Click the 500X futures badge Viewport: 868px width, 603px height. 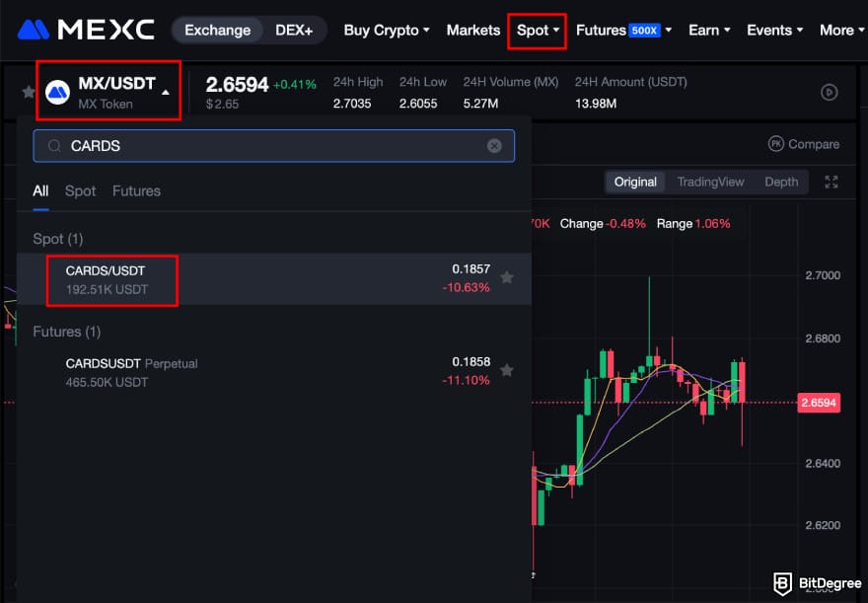click(x=644, y=30)
